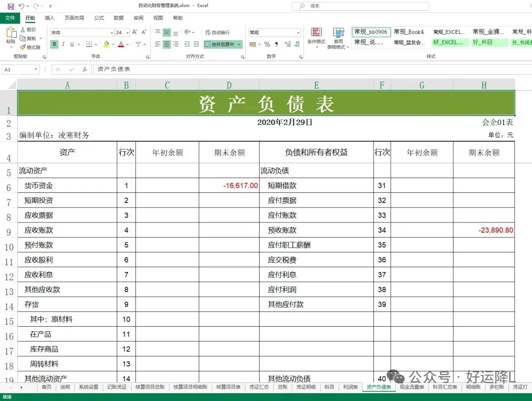Open the File (文件) tab
The image size is (532, 401).
10,18
